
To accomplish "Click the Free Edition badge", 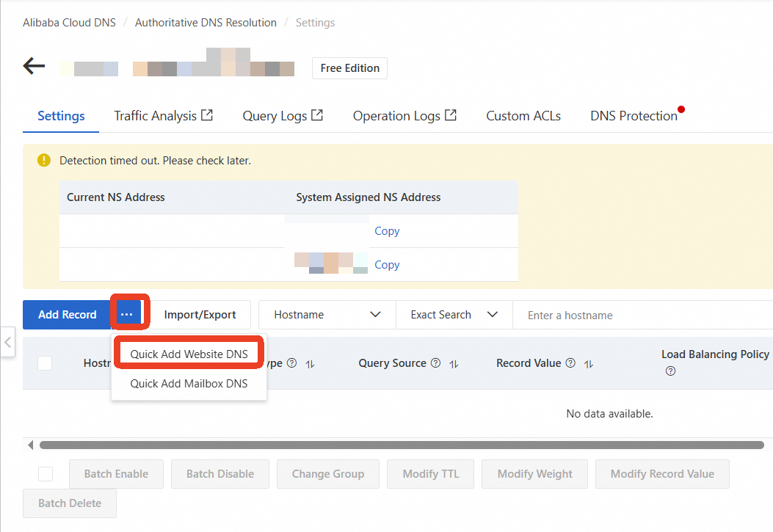I will [350, 68].
